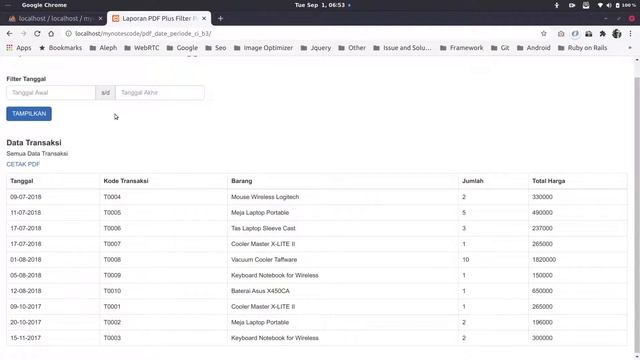Reload the current page
This screenshot has width=640, height=360.
(x=37, y=33)
